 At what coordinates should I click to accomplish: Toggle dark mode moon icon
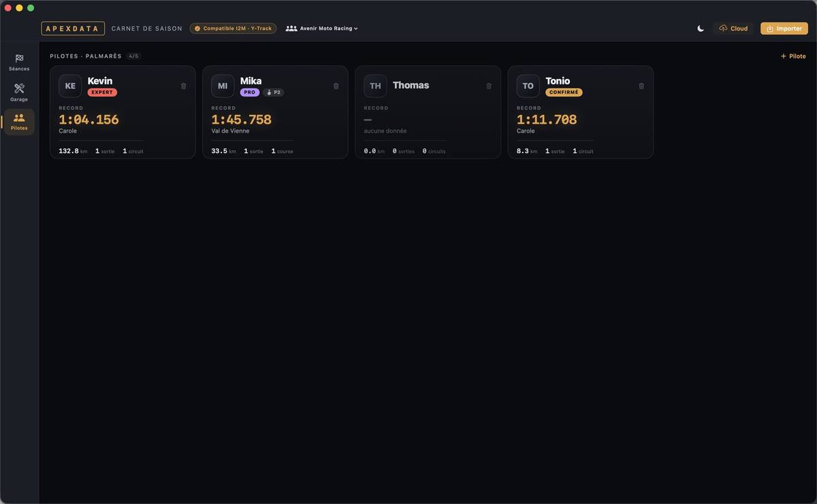(x=701, y=29)
